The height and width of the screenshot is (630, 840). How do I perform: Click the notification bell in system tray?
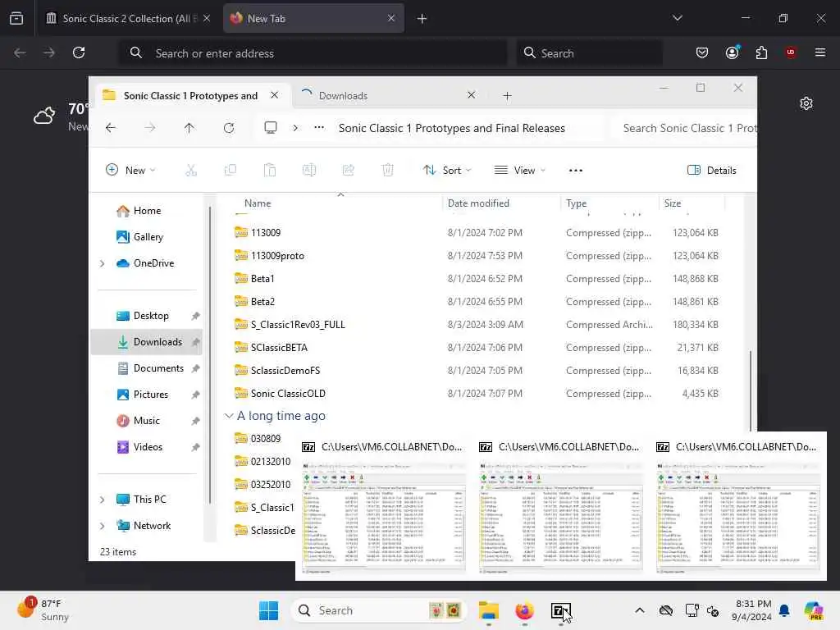[784, 610]
